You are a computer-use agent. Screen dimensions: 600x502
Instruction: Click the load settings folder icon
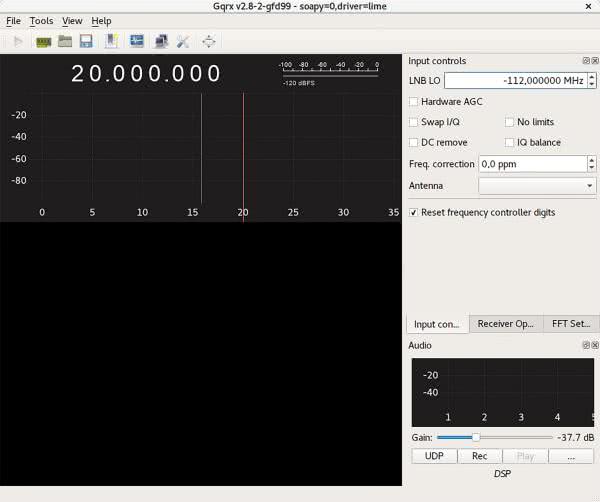[65, 41]
